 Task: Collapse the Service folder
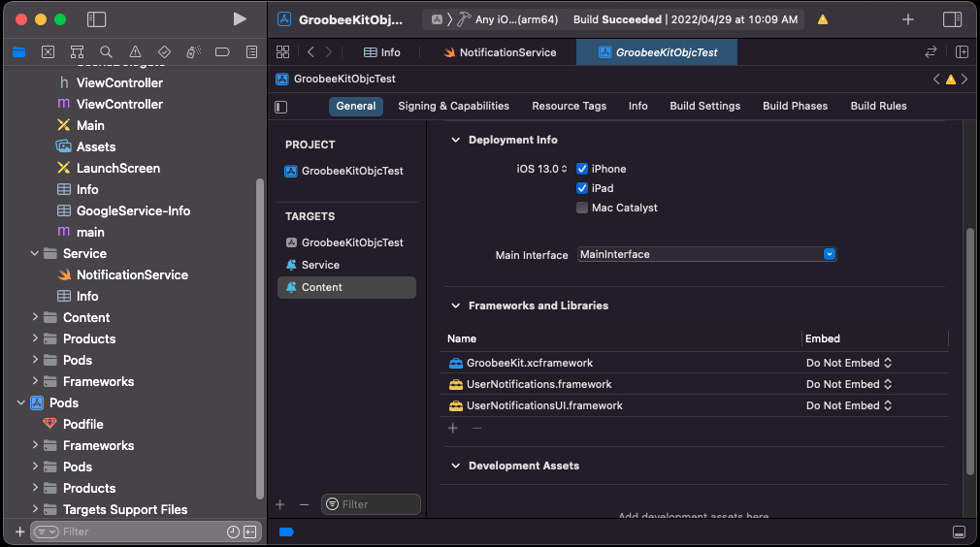(34, 253)
